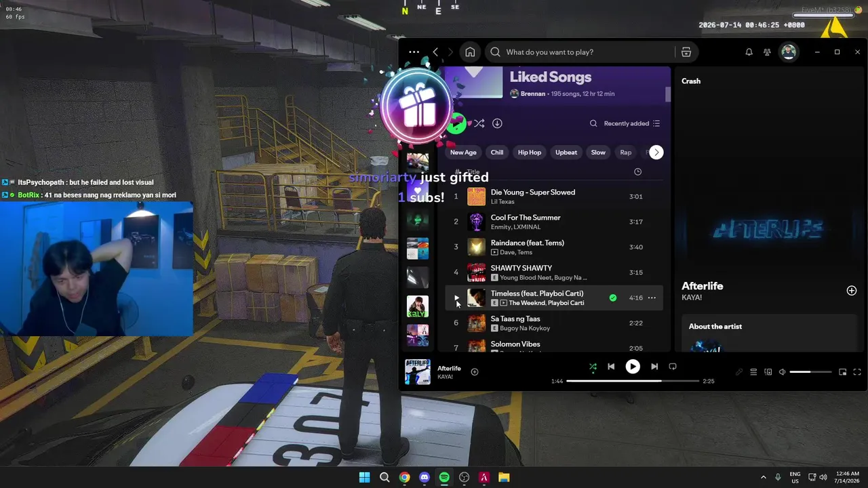Open the Raindance album cover thumbnail

coord(477,247)
